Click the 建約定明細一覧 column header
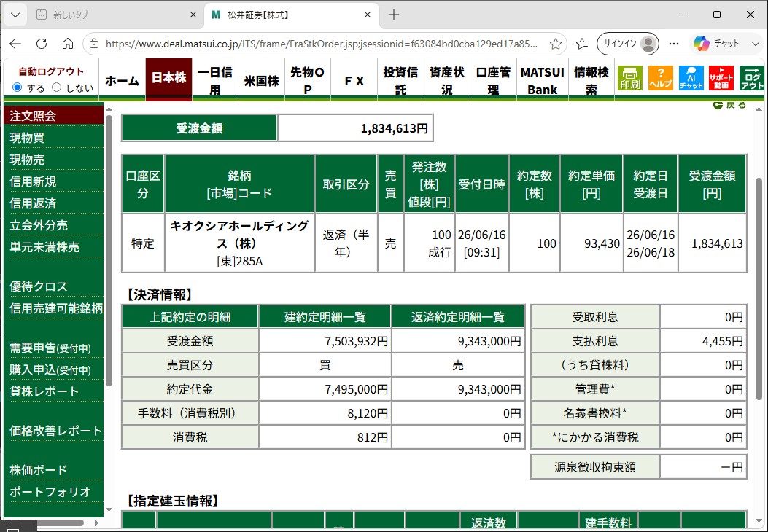Viewport: 768px width, 532px height. (x=325, y=317)
